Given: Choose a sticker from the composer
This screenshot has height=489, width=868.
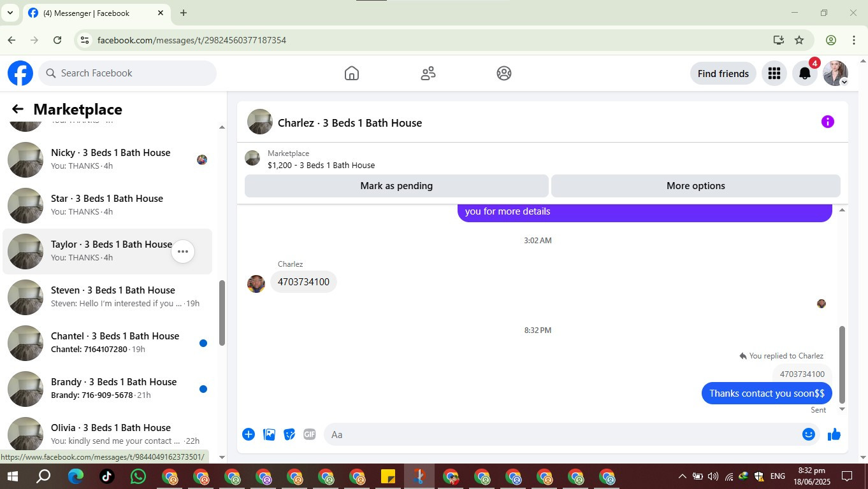Looking at the screenshot, I should 289,434.
